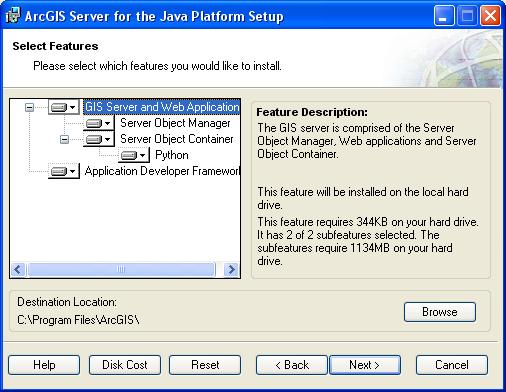506x392 pixels.
Task: Click the Browse button for destination
Action: point(440,312)
